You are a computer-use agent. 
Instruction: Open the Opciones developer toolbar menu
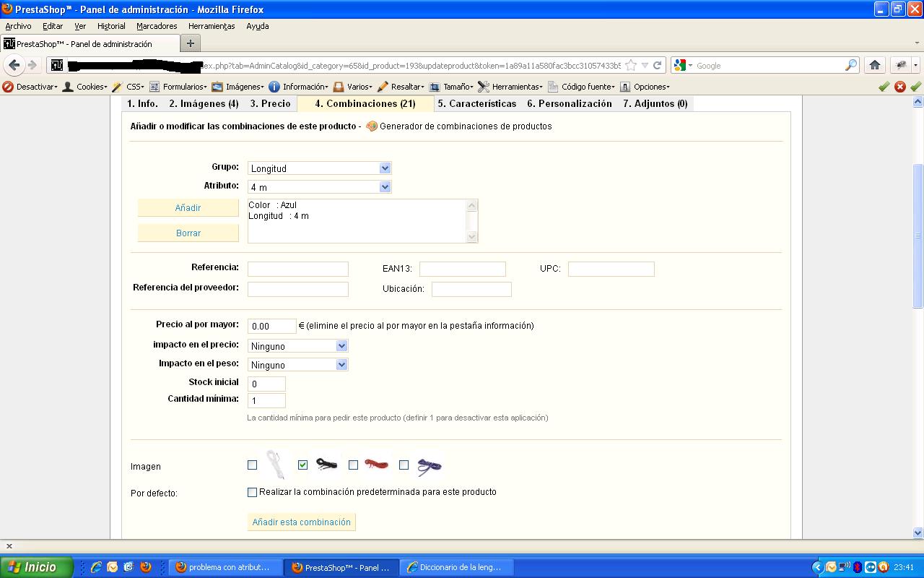pos(645,87)
